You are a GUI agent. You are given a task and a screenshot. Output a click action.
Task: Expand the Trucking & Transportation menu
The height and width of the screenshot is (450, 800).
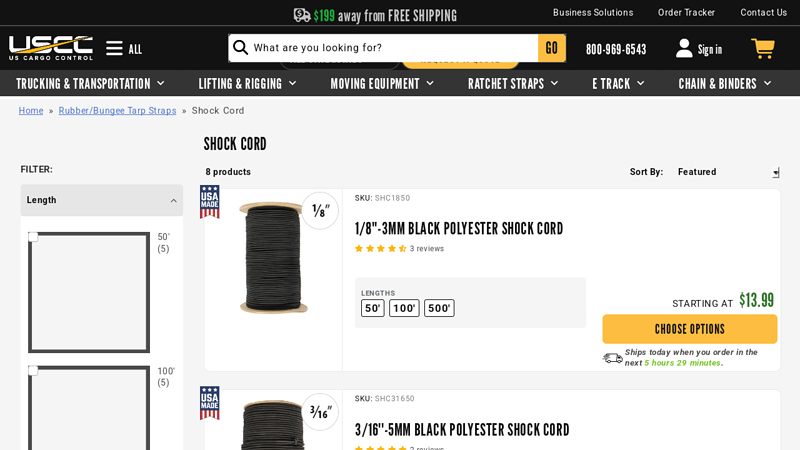[92, 84]
